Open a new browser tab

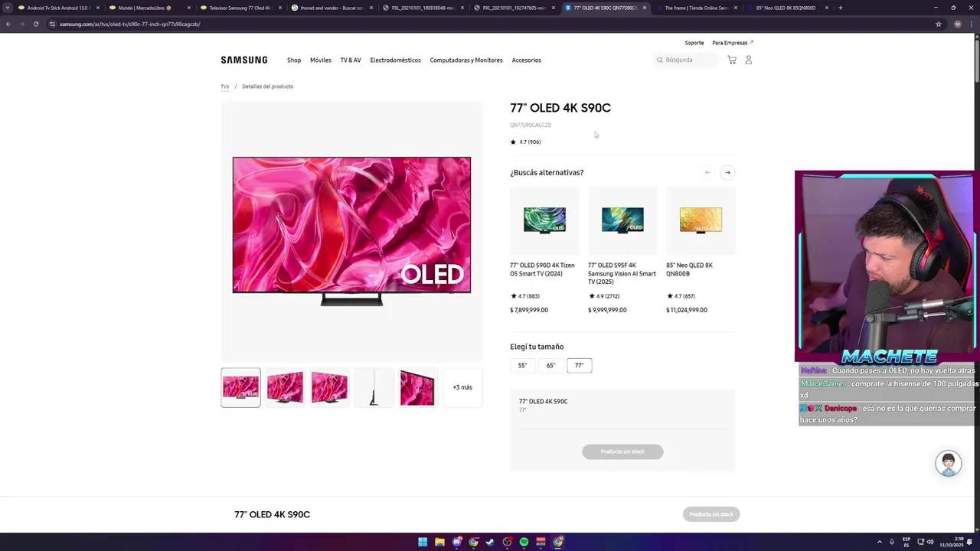pyautogui.click(x=841, y=8)
